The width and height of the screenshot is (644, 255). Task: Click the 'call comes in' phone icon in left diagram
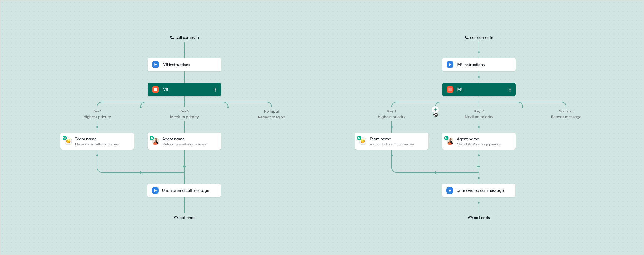pos(172,37)
